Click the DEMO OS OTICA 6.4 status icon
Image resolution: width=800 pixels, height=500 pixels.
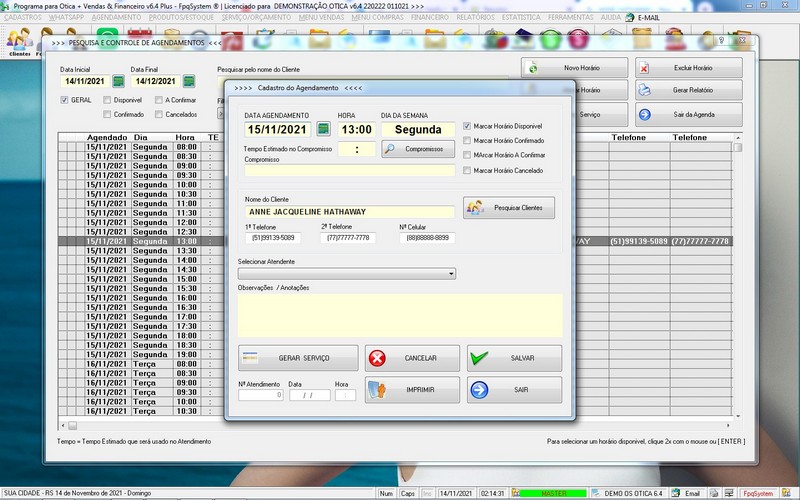pos(595,493)
